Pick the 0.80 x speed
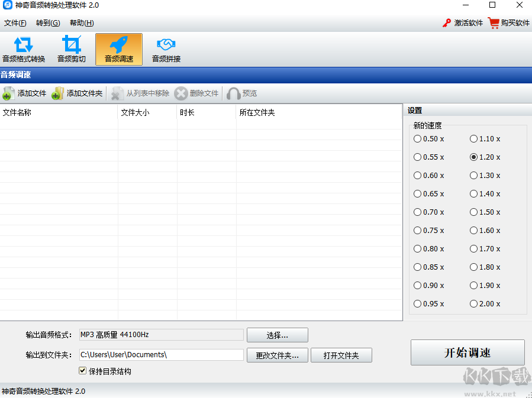The image size is (532, 398). click(x=417, y=248)
